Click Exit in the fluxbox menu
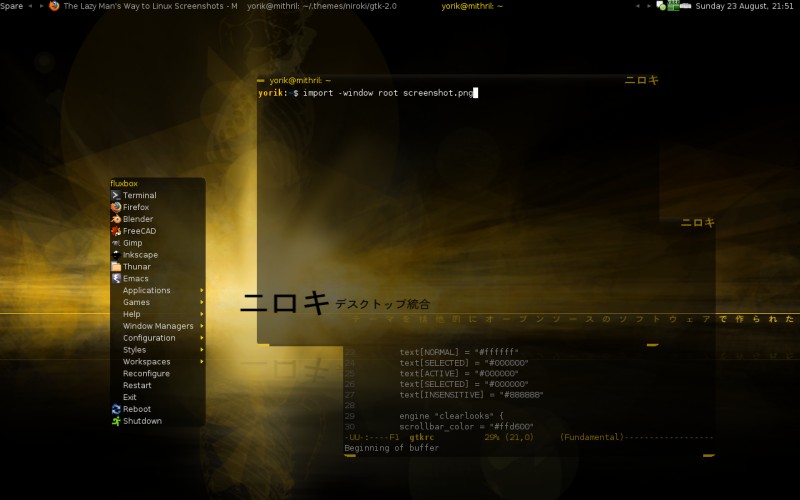This screenshot has height=500, width=800. click(130, 397)
